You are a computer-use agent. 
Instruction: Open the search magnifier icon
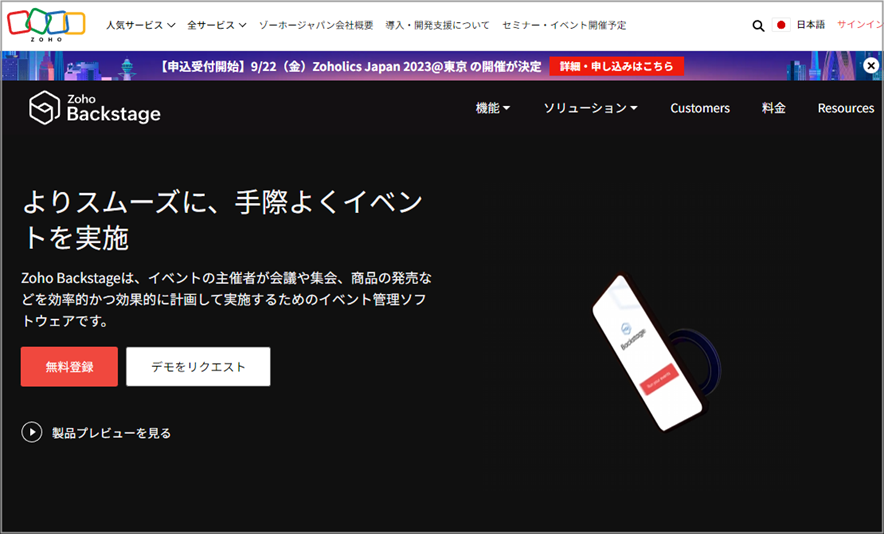758,25
